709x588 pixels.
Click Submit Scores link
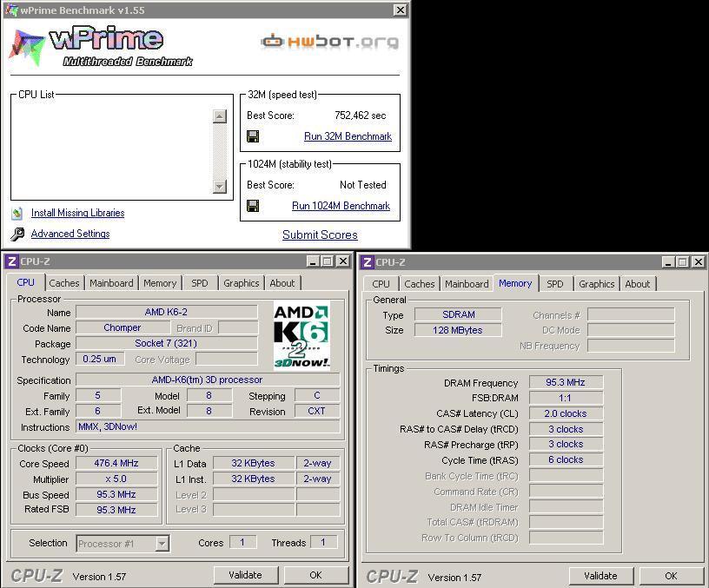click(320, 235)
